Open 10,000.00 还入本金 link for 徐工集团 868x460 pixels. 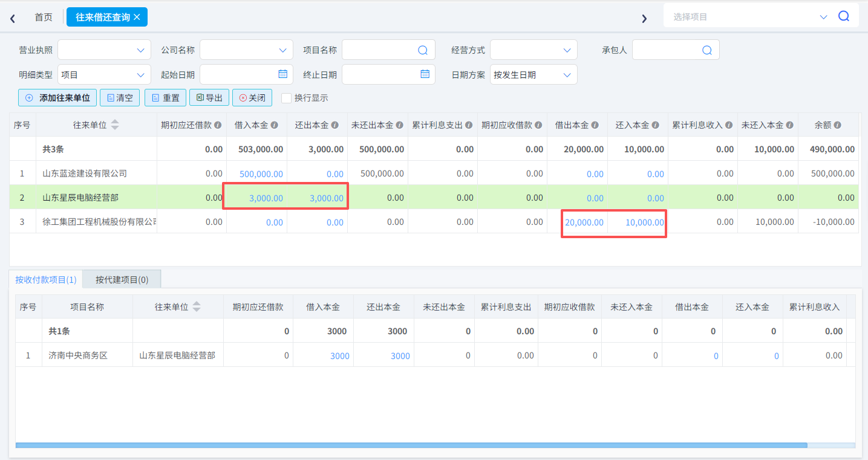coord(645,222)
